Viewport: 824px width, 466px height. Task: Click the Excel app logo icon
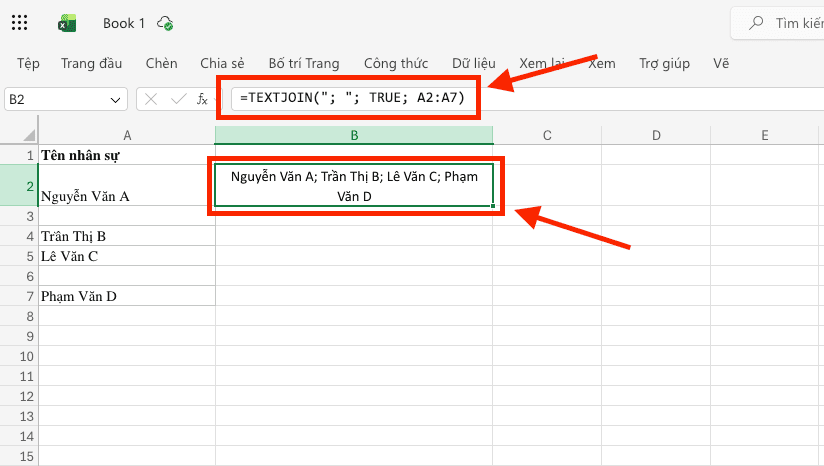pyautogui.click(x=67, y=23)
